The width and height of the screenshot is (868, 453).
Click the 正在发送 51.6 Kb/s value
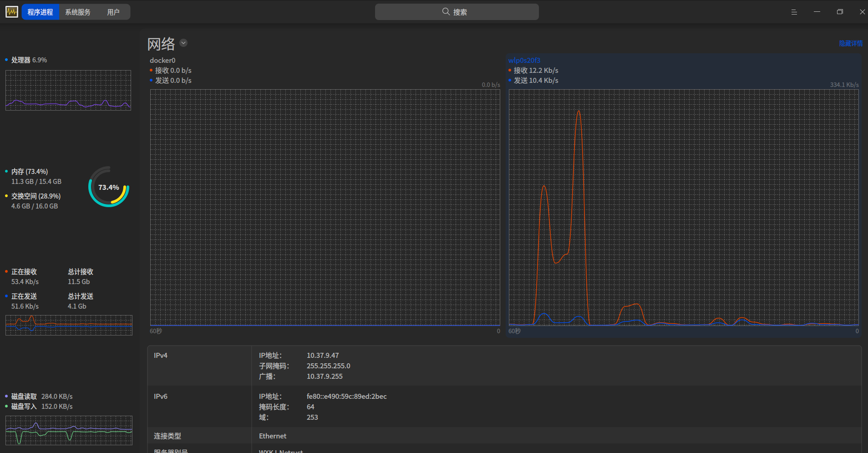click(x=25, y=306)
